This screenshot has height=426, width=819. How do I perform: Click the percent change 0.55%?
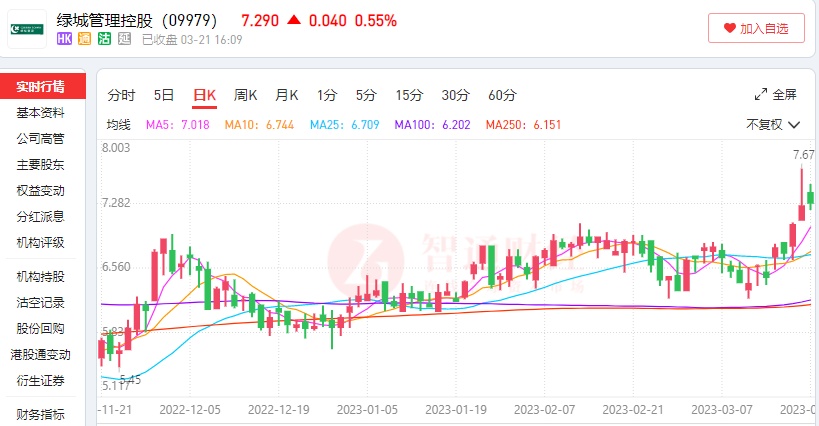(376, 21)
